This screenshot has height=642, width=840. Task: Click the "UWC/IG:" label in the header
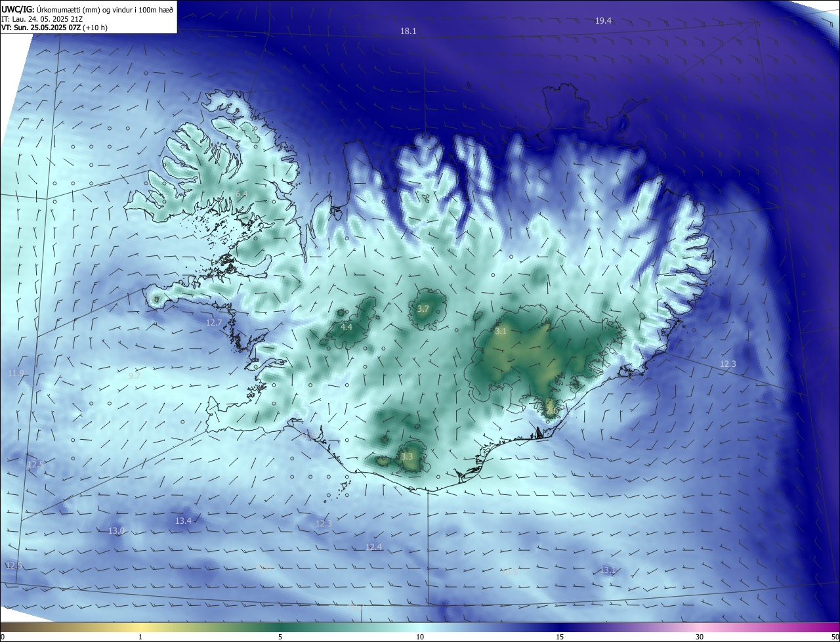point(18,9)
